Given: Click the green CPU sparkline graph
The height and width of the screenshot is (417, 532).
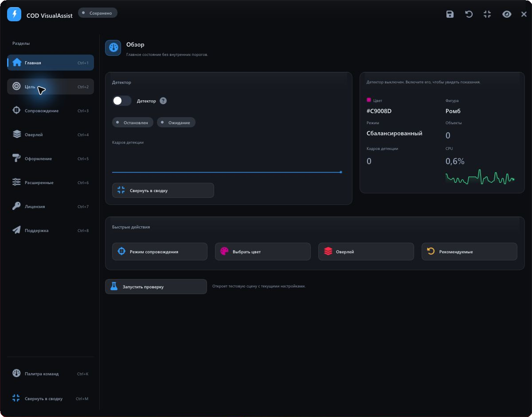Looking at the screenshot, I should tap(480, 177).
